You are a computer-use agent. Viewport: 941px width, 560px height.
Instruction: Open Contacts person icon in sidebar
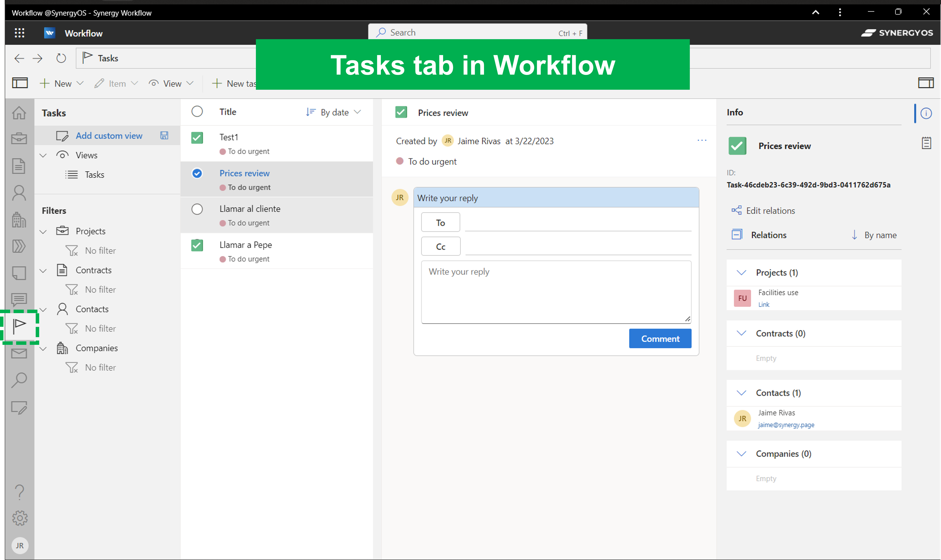(19, 193)
